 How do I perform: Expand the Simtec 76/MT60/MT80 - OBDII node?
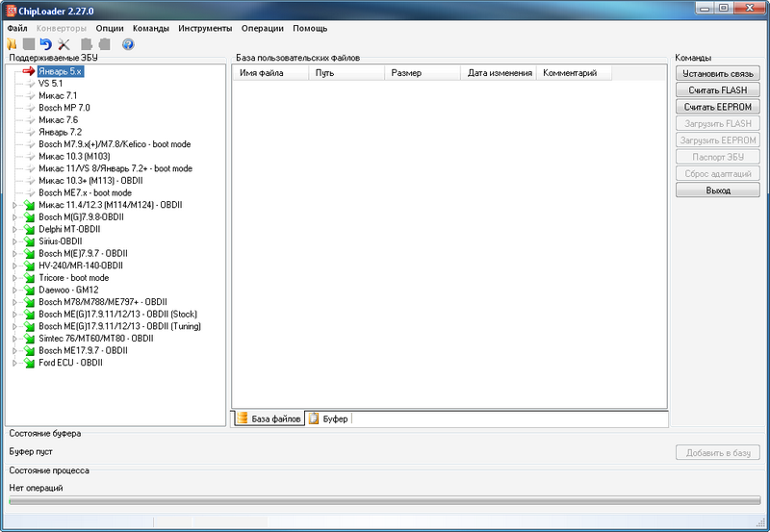pyautogui.click(x=13, y=339)
